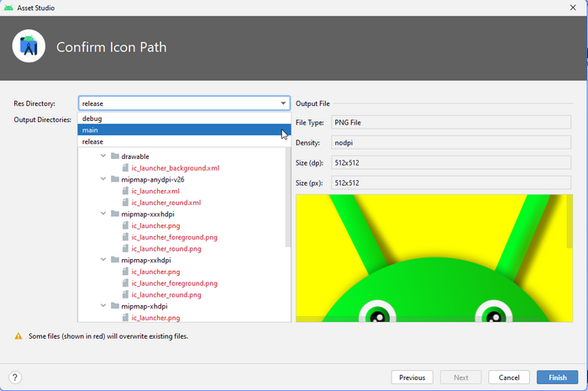
Task: Select ic_launcher_round.xml in the tree
Action: 166,203
